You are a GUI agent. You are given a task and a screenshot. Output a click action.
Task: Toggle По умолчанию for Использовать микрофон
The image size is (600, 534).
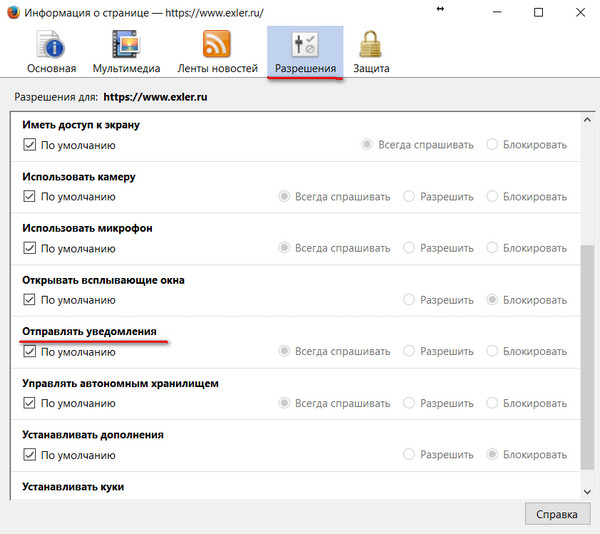[x=28, y=248]
